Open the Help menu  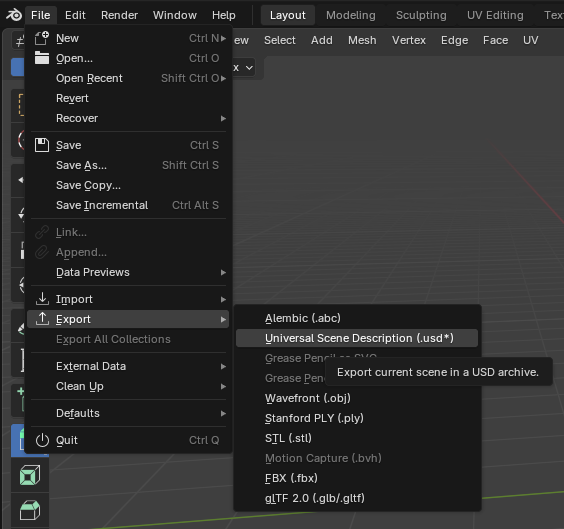[x=224, y=15]
